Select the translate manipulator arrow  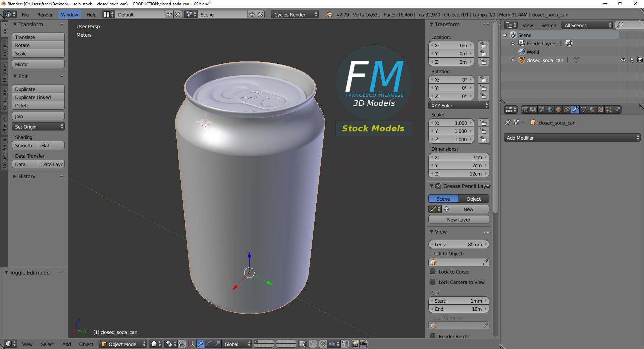201,344
